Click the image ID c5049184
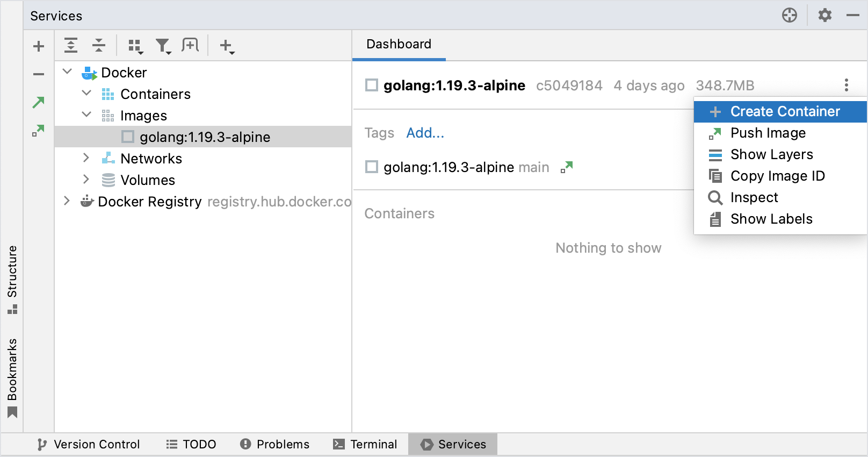This screenshot has width=868, height=457. 569,85
